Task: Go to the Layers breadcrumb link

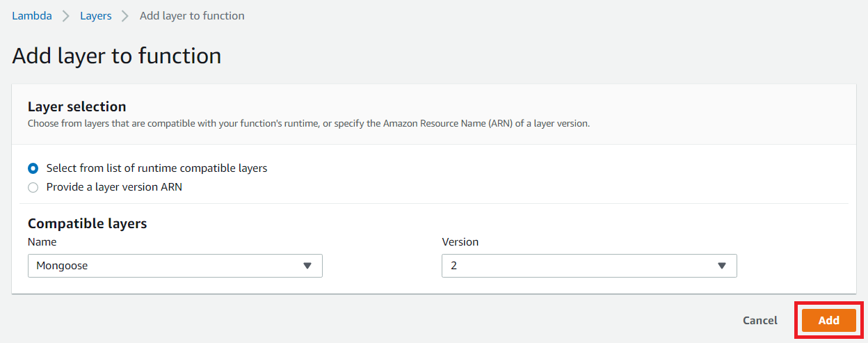Action: (96, 15)
